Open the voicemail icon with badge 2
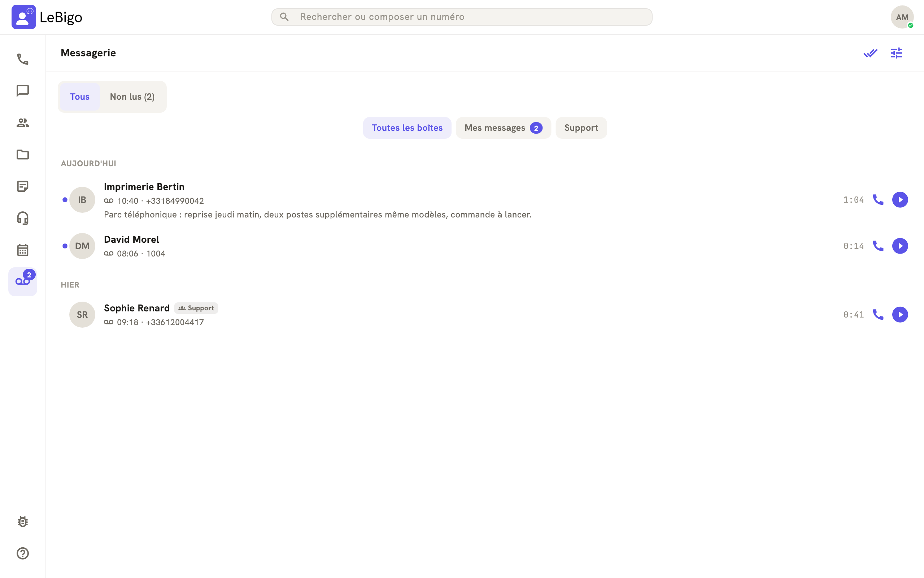924x578 pixels. coord(22,282)
